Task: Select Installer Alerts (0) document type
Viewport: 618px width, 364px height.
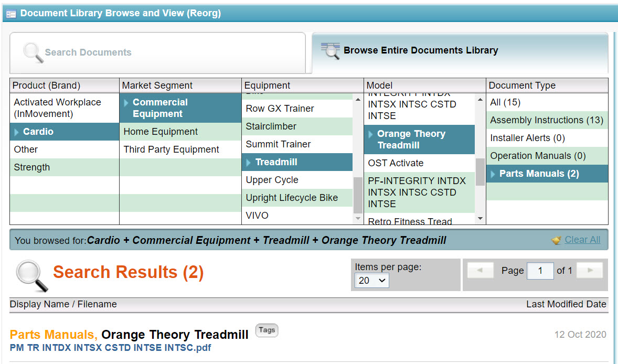Action: coord(547,138)
